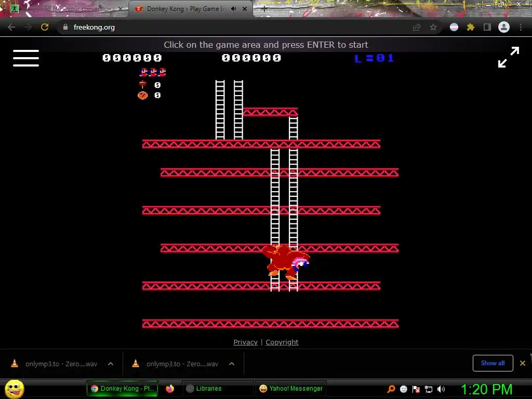
Task: Click the Mario lives icons
Action: coord(153,72)
